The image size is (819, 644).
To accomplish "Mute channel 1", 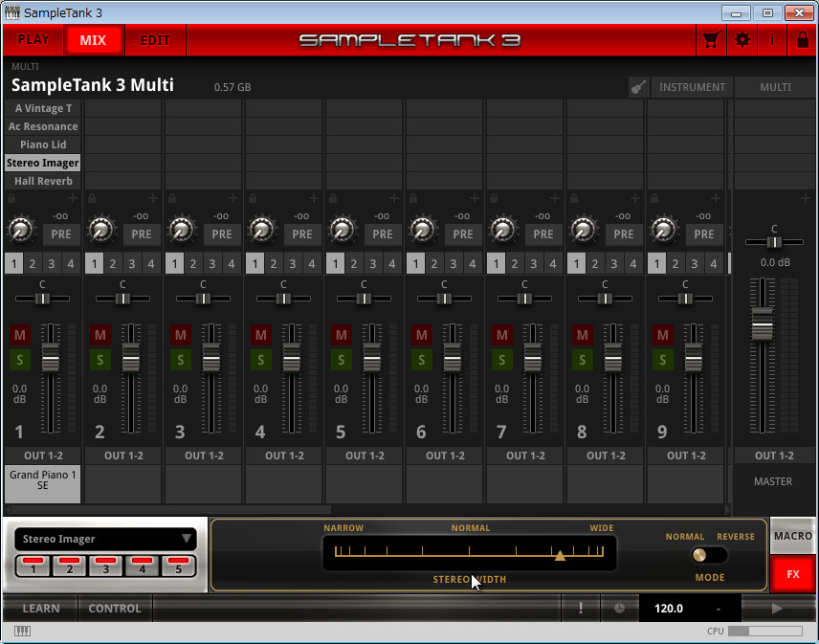I will pos(20,335).
